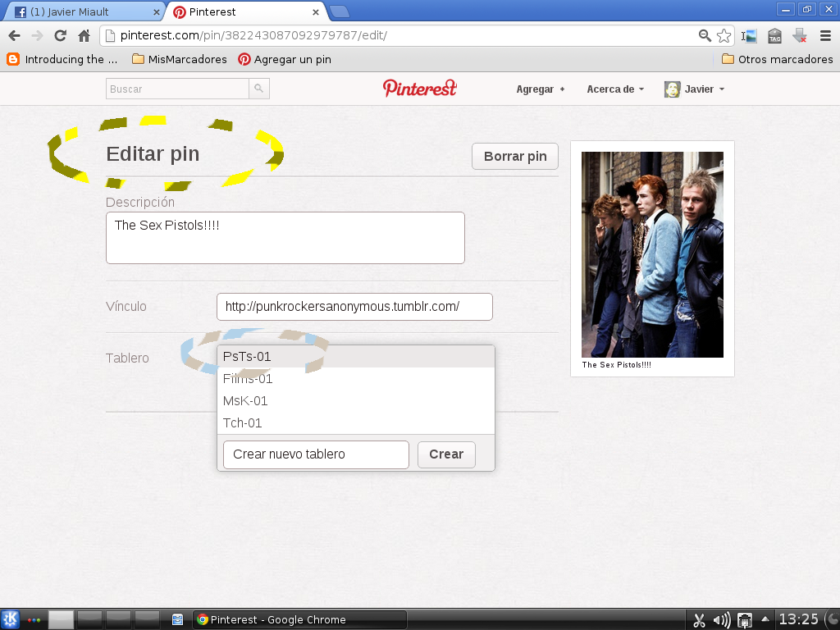Switch to the second virtual desktop pager
Screen dimensions: 840x630
[x=89, y=620]
